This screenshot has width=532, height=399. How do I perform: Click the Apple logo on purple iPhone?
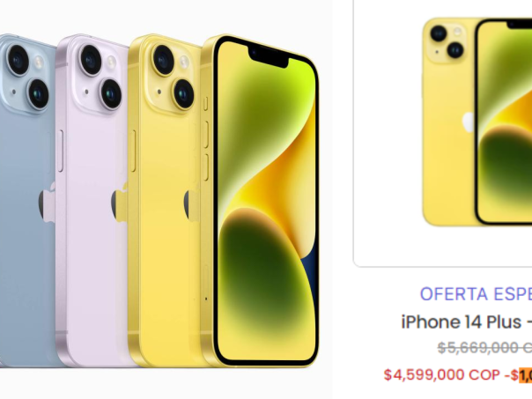[120, 203]
